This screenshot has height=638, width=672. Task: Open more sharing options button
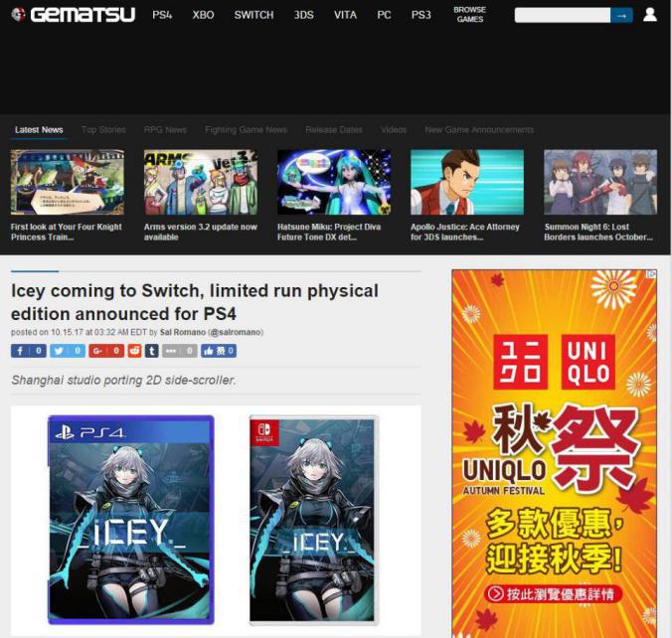tap(180, 351)
